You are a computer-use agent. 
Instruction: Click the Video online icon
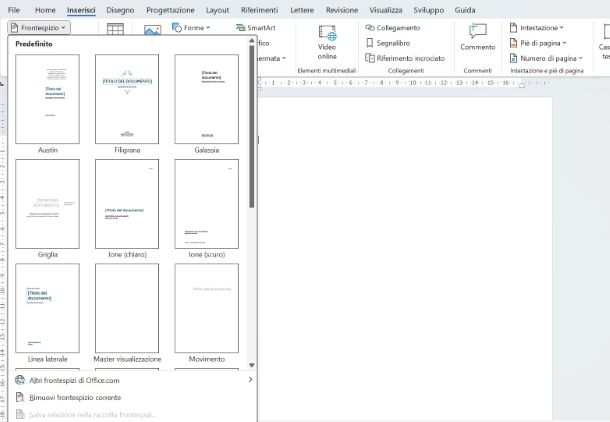[x=327, y=34]
